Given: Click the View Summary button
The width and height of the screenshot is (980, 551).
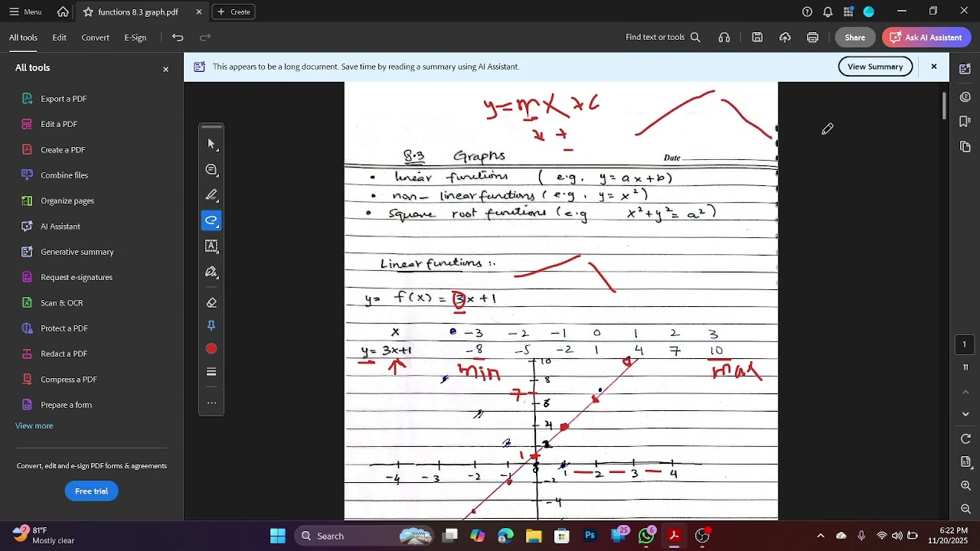Looking at the screenshot, I should coord(875,67).
